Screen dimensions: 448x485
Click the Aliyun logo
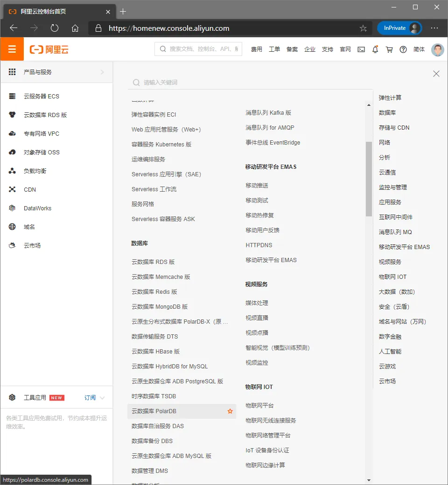click(x=49, y=49)
